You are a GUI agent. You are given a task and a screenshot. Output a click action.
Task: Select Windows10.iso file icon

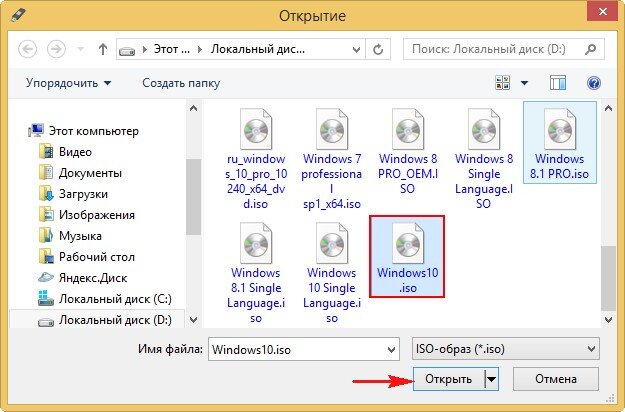point(408,243)
